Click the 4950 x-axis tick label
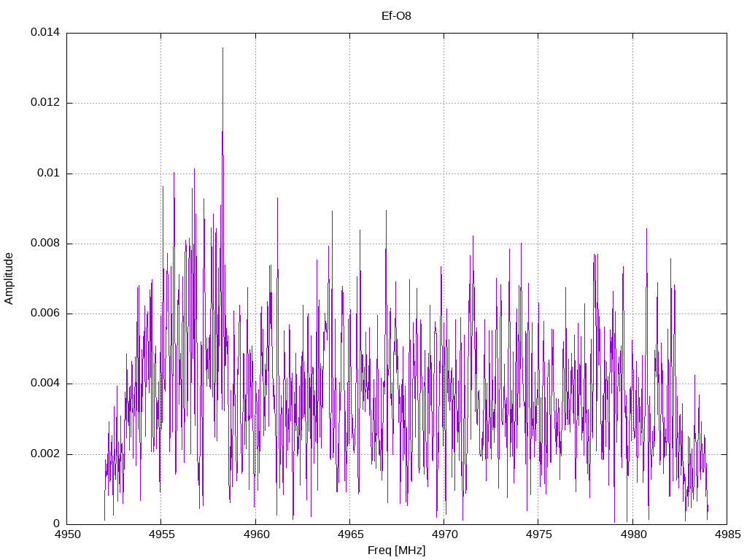747x560 pixels. click(67, 534)
